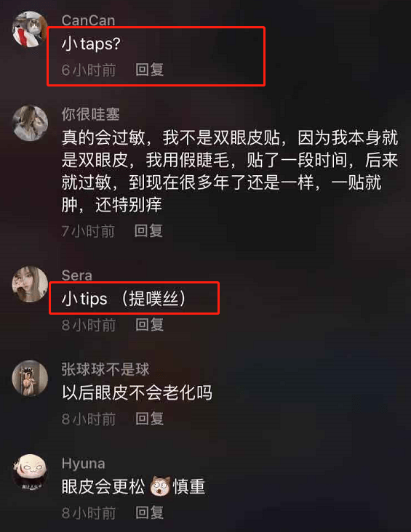Reply to Hyuna's eyelid comment
Screen dimensions: 411x532
(x=149, y=512)
